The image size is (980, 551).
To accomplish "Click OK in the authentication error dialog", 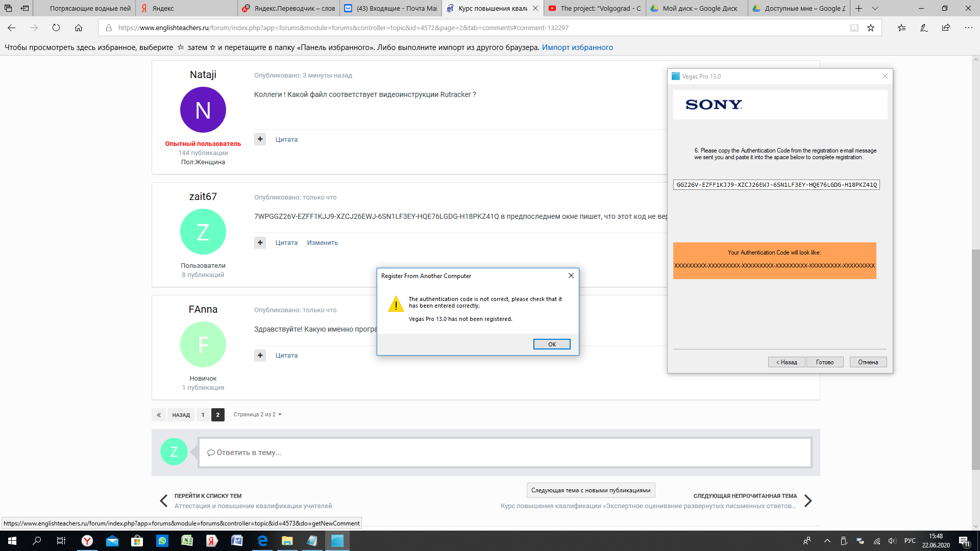I will (x=552, y=344).
